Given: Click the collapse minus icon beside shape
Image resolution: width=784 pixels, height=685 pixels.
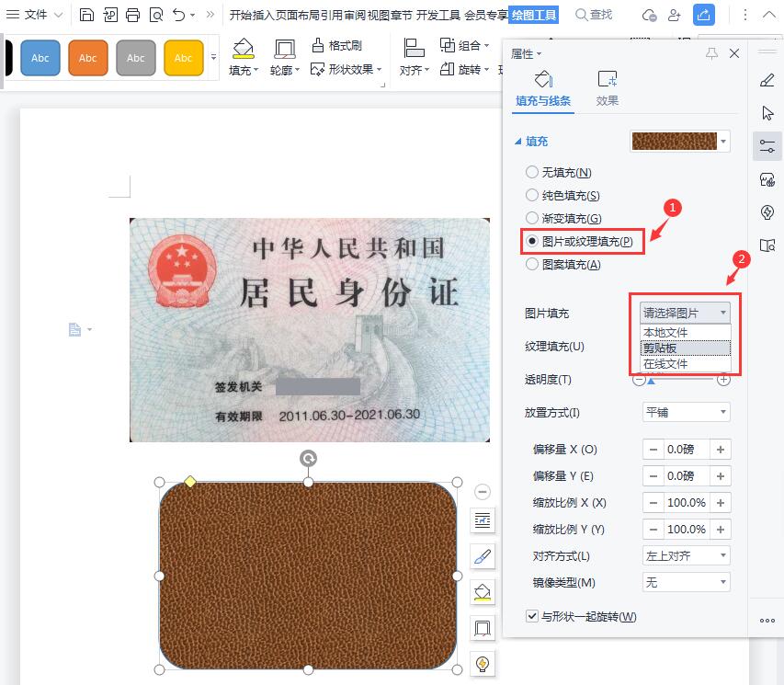Looking at the screenshot, I should 483,491.
